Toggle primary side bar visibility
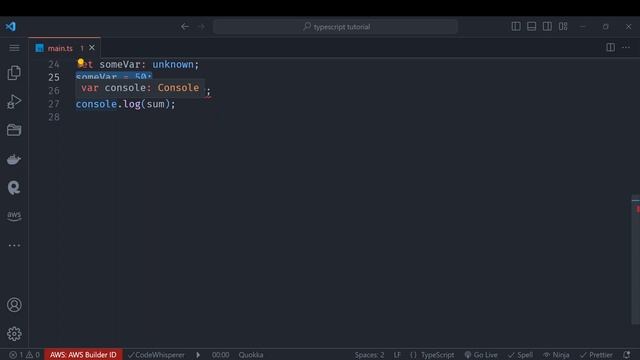The width and height of the screenshot is (640, 360). pos(516,27)
